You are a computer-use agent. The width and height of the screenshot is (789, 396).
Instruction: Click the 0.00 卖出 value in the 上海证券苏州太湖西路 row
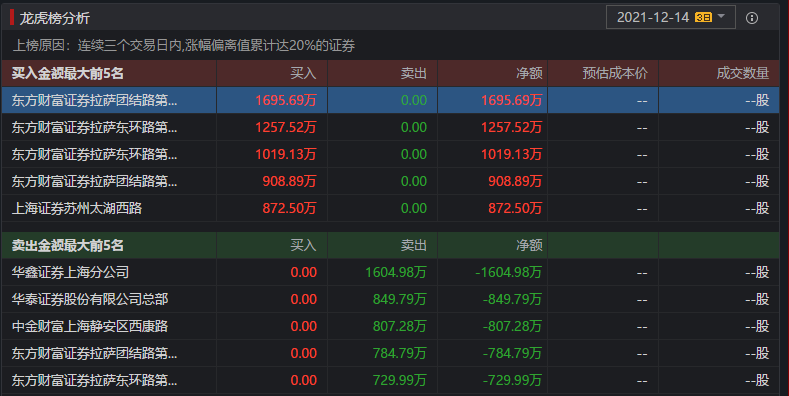pyautogui.click(x=414, y=208)
